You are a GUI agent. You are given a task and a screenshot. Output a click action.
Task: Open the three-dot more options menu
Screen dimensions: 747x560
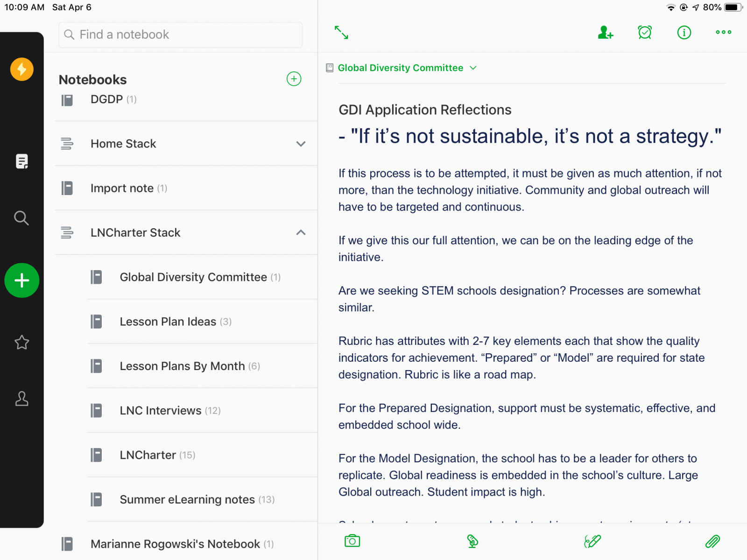(x=723, y=33)
